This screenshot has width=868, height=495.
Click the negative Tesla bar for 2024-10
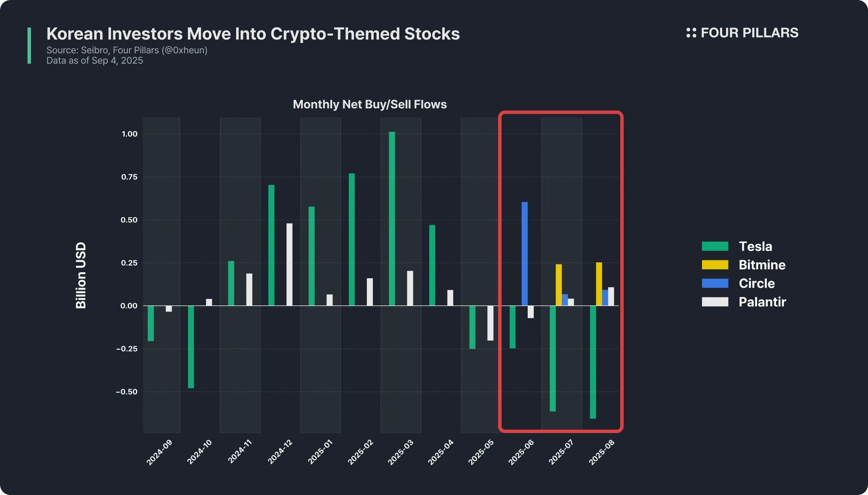tap(191, 347)
